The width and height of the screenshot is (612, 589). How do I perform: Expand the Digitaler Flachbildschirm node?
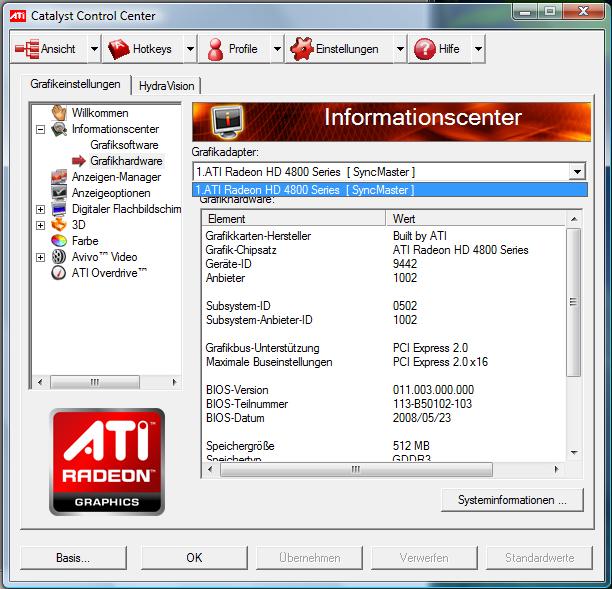40,209
